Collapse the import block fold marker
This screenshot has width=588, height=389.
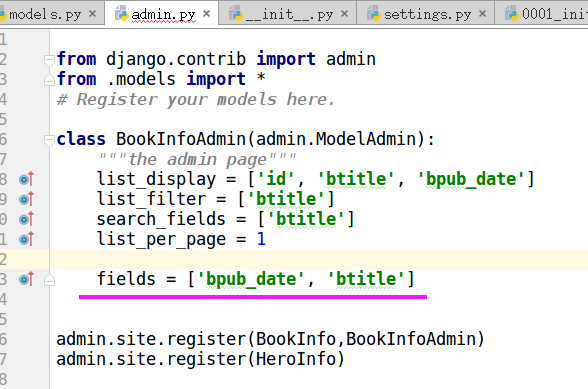click(49, 60)
